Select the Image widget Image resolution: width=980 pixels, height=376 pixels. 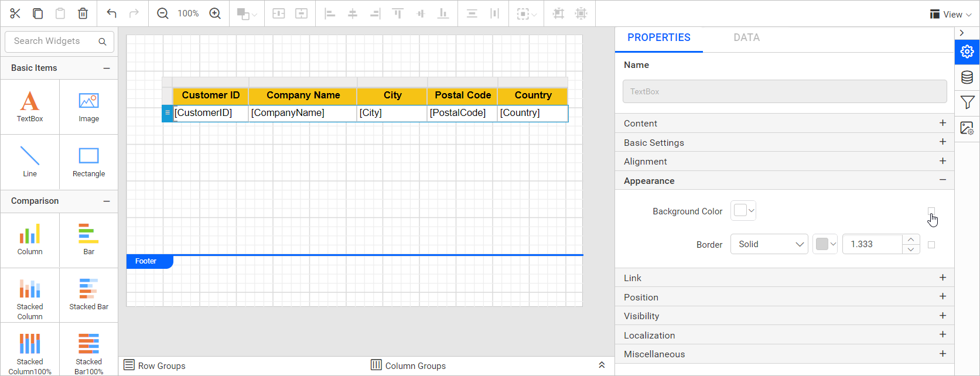click(x=89, y=107)
